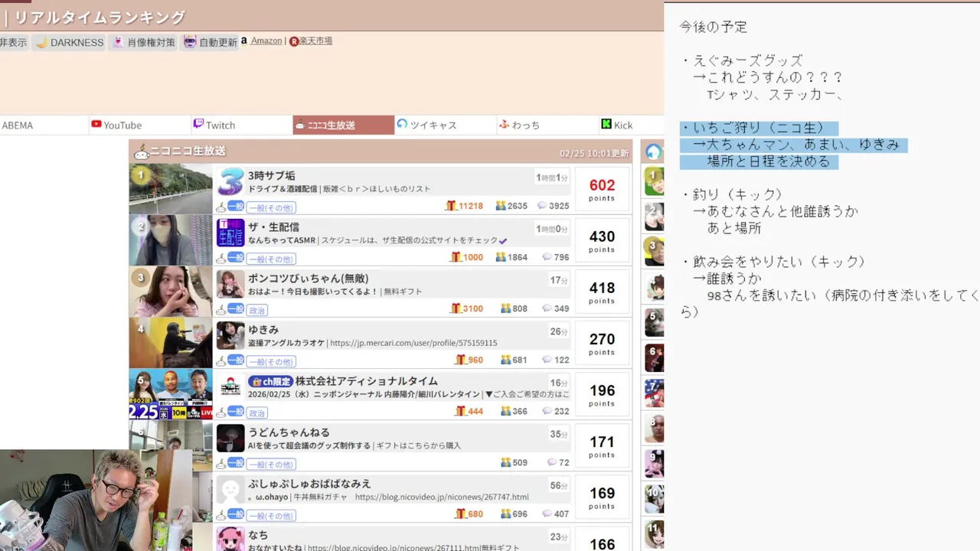Open ポンコツぴぃちゃん(無敵) stream title
The image size is (980, 551).
point(309,278)
